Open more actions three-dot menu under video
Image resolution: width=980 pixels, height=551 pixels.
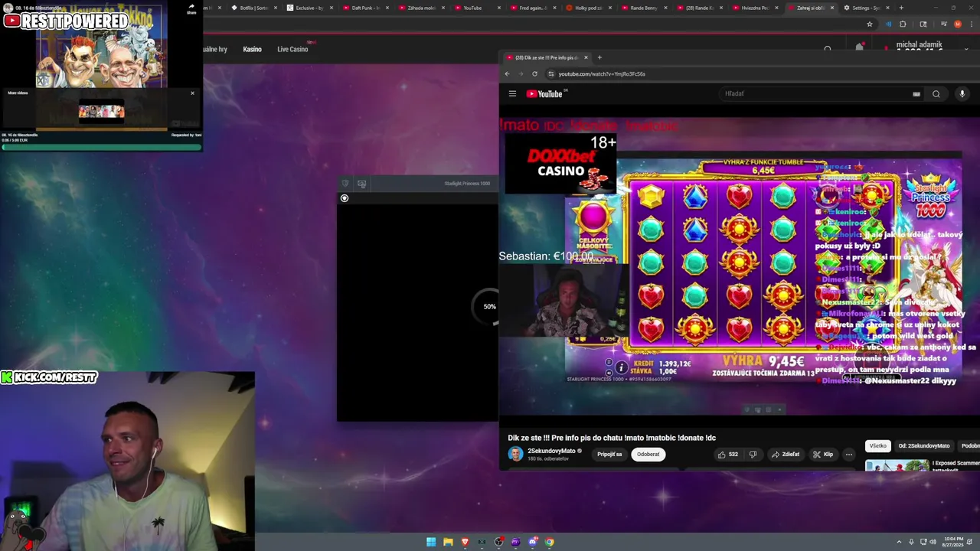click(848, 455)
